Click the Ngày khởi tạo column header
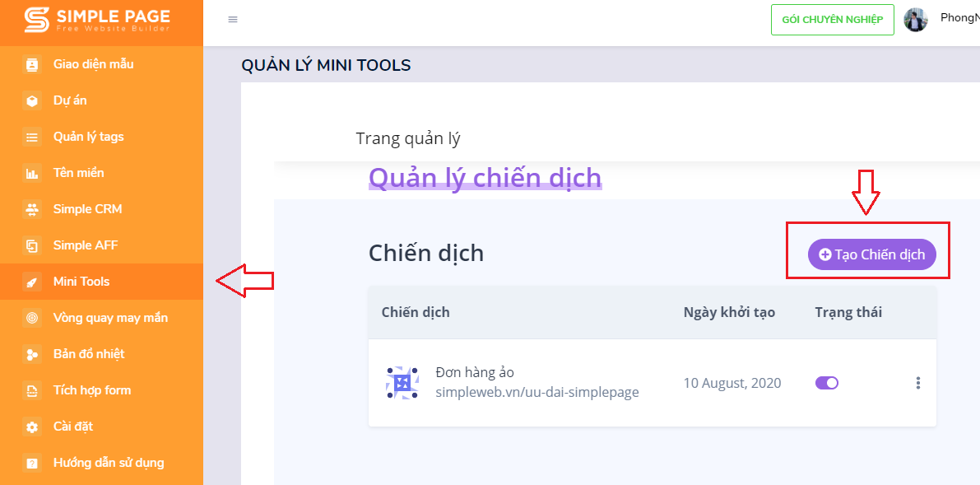The image size is (980, 485). [x=729, y=312]
